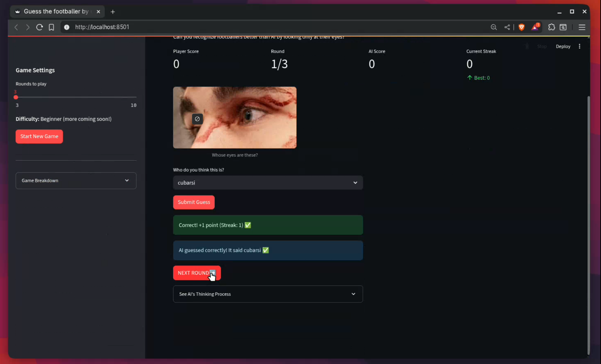Open the player guess dropdown showing cubarsi

(x=268, y=183)
